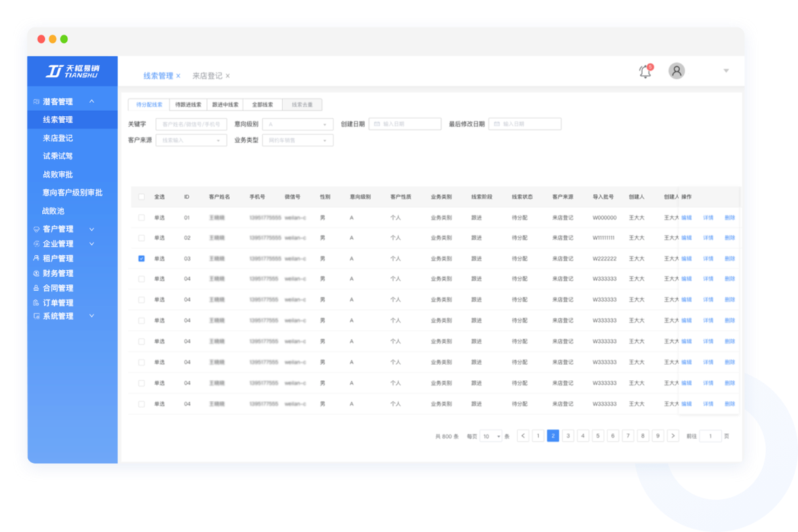
Task: Click 编辑 link in the first row
Action: [x=686, y=218]
